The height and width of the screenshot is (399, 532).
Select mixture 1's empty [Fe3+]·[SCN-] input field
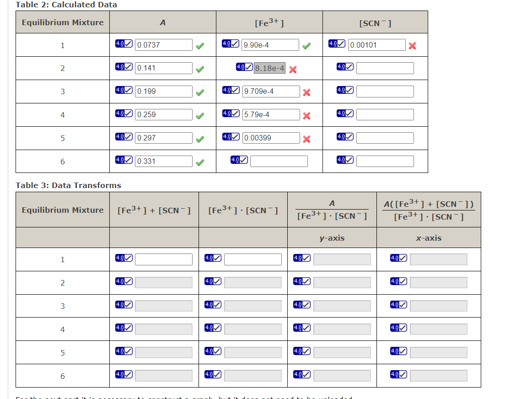click(252, 259)
